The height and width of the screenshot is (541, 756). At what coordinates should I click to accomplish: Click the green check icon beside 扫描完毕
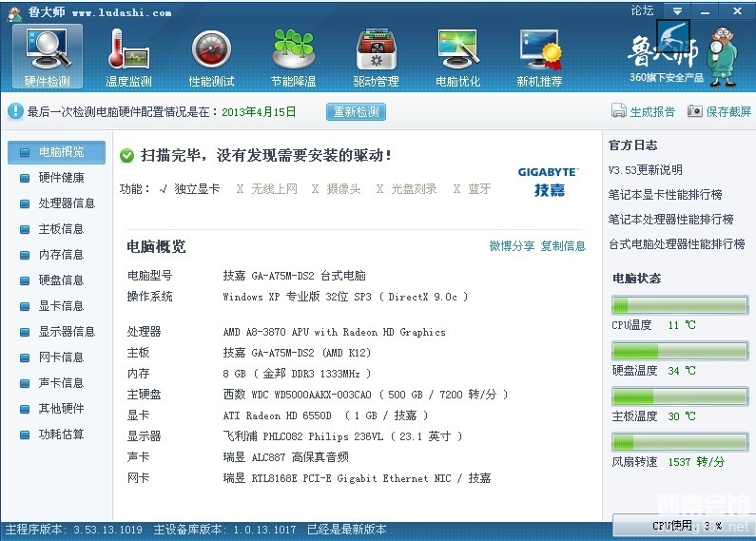coord(126,155)
